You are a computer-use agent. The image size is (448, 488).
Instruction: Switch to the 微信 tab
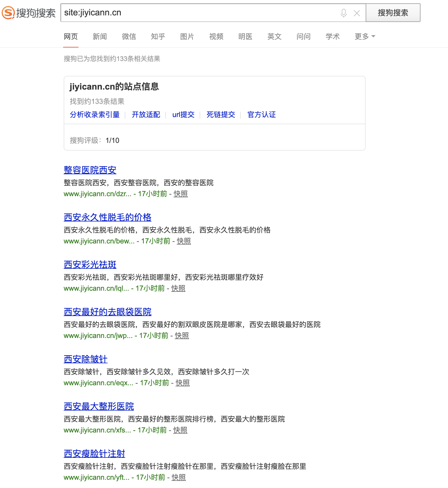(129, 37)
